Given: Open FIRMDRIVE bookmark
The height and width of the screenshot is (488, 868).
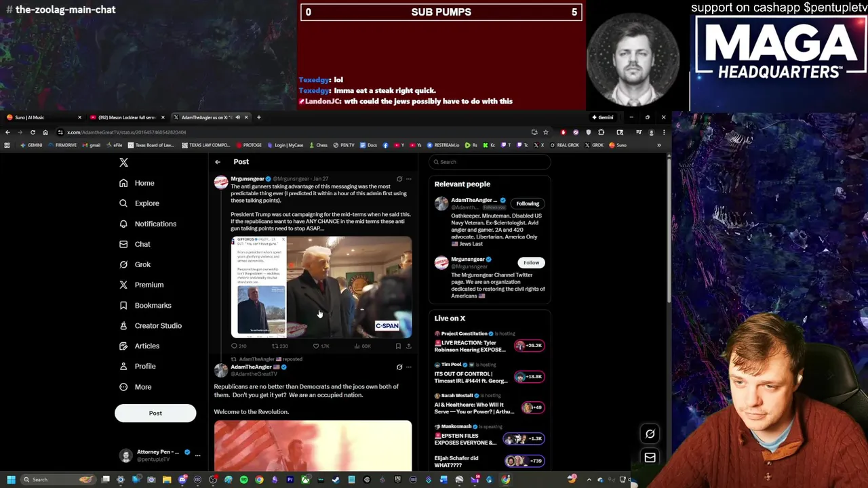Looking at the screenshot, I should (62, 145).
